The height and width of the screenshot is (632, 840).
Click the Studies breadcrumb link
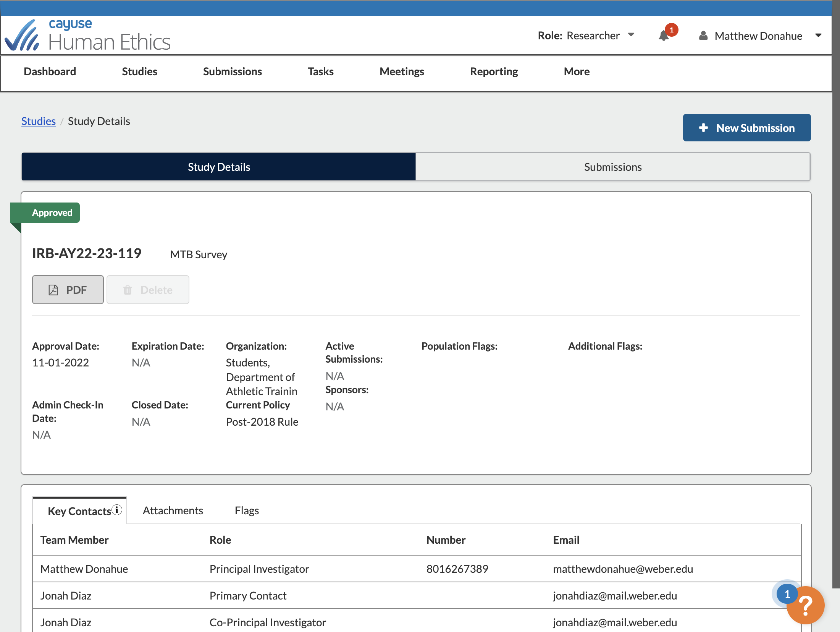[39, 121]
